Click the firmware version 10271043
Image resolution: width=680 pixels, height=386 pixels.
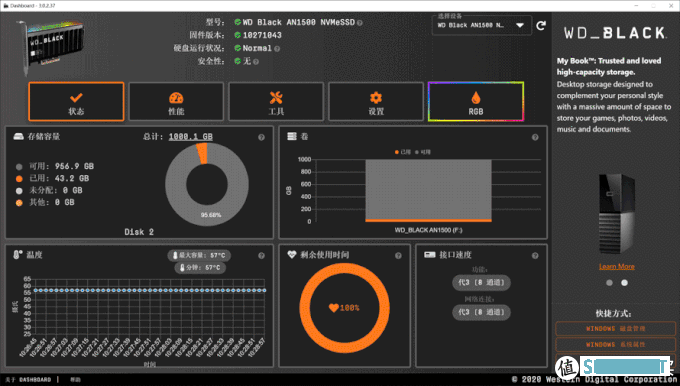262,35
